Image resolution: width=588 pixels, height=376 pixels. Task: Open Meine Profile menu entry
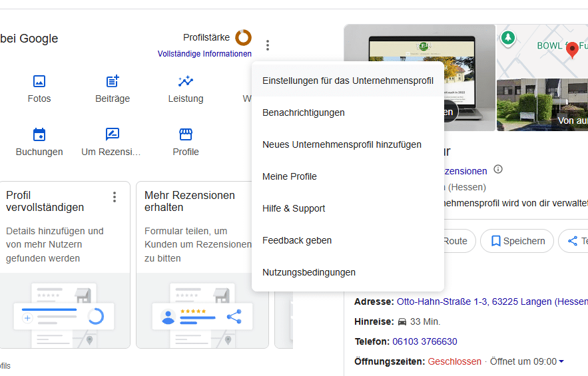[x=348, y=176]
